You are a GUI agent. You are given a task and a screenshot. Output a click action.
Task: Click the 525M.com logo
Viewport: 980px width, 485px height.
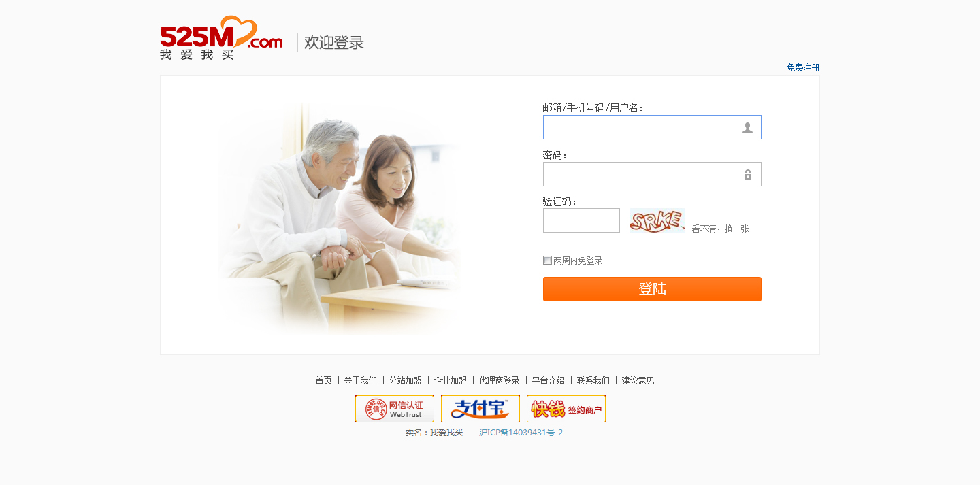pyautogui.click(x=221, y=38)
